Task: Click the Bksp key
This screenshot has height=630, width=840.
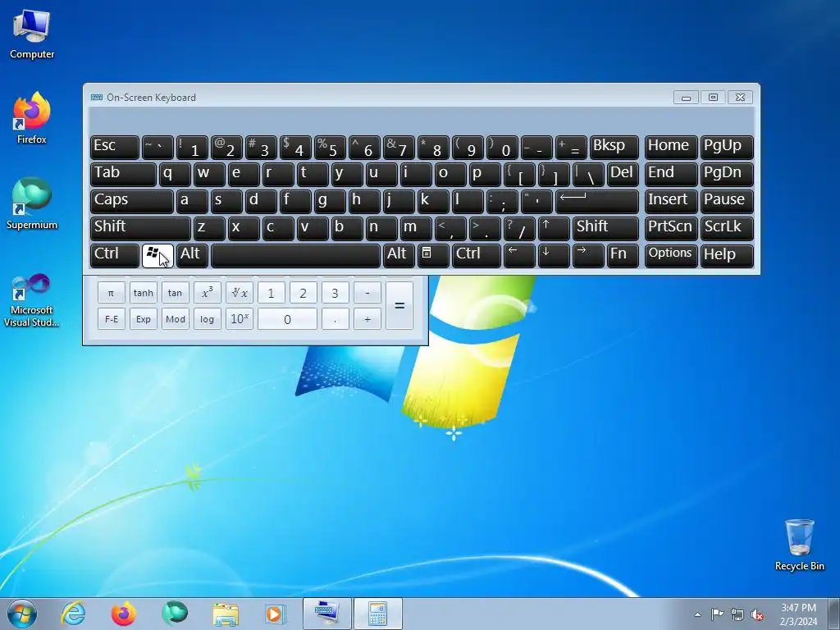Action: point(614,148)
